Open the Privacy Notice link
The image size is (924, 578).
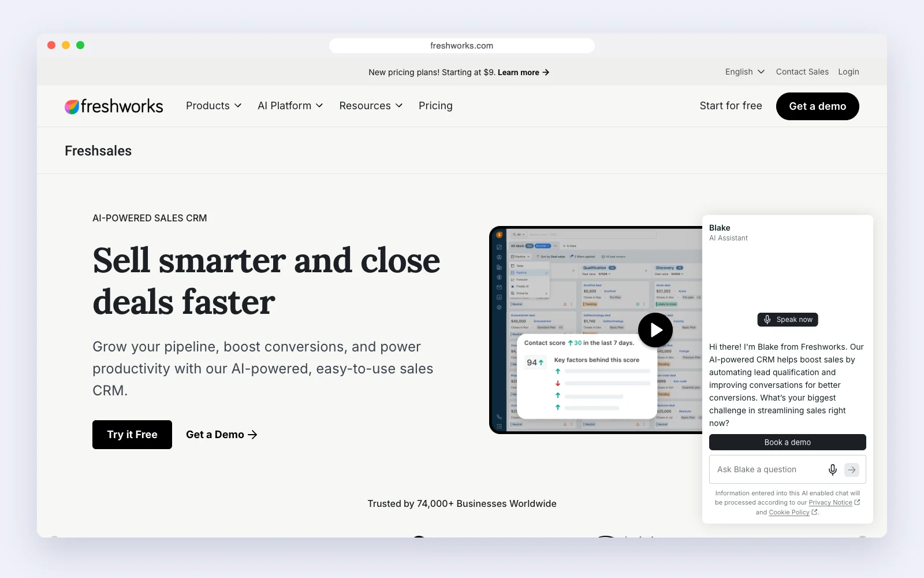(834, 503)
